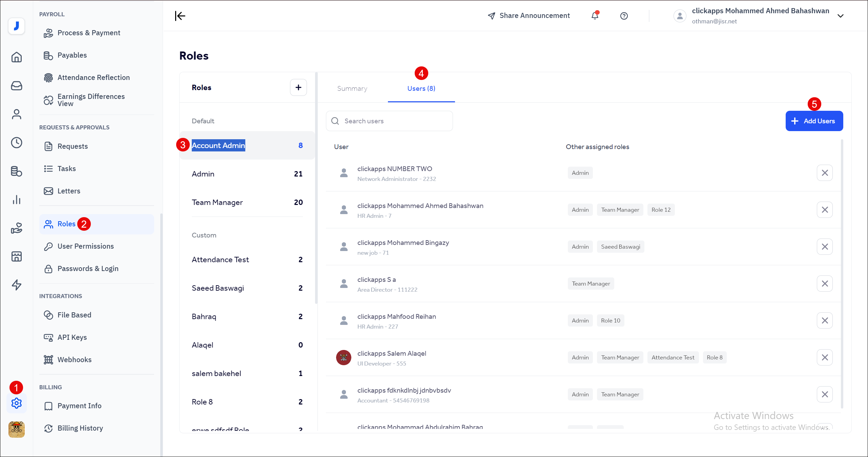Open the Reports bar-chart icon in the sidebar

point(16,200)
